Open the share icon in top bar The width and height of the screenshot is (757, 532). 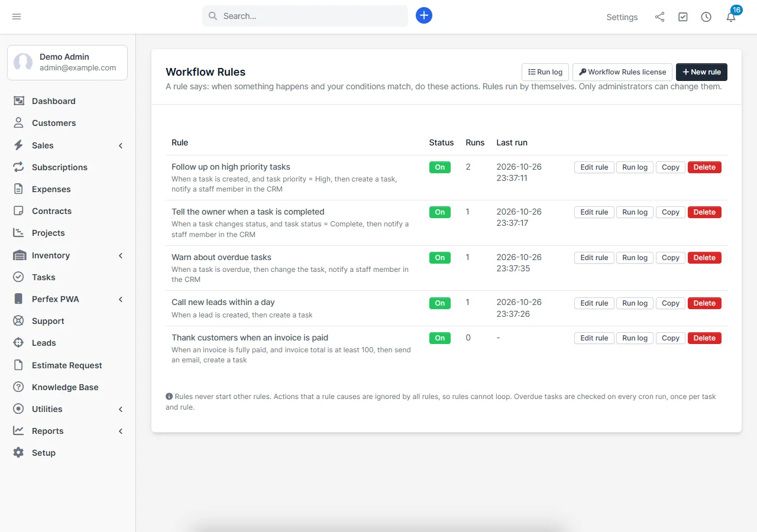coord(659,17)
